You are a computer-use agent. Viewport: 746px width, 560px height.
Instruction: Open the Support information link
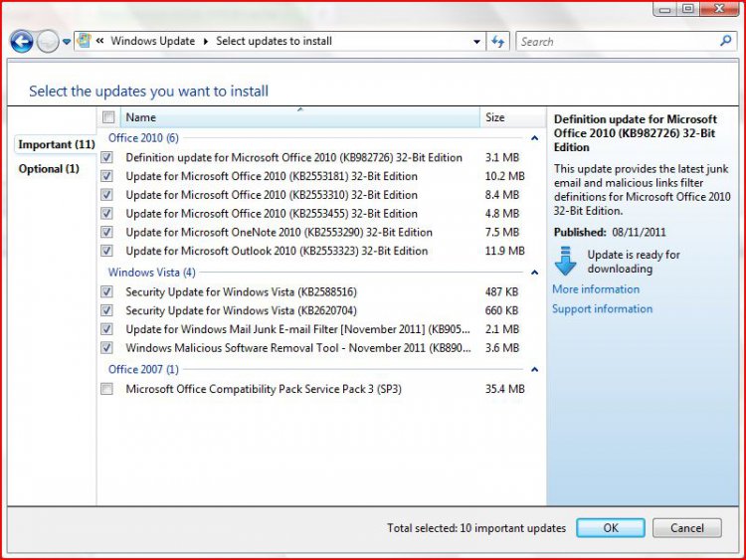(x=603, y=308)
